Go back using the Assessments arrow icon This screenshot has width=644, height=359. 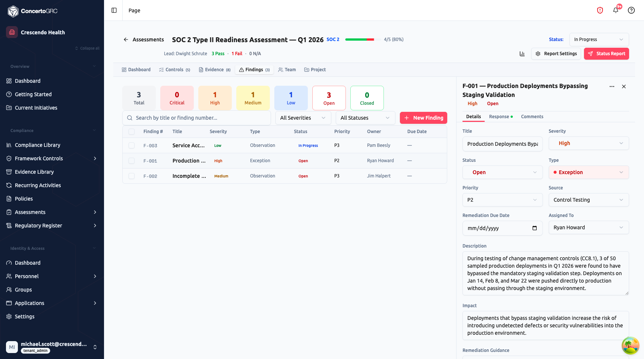(x=126, y=40)
